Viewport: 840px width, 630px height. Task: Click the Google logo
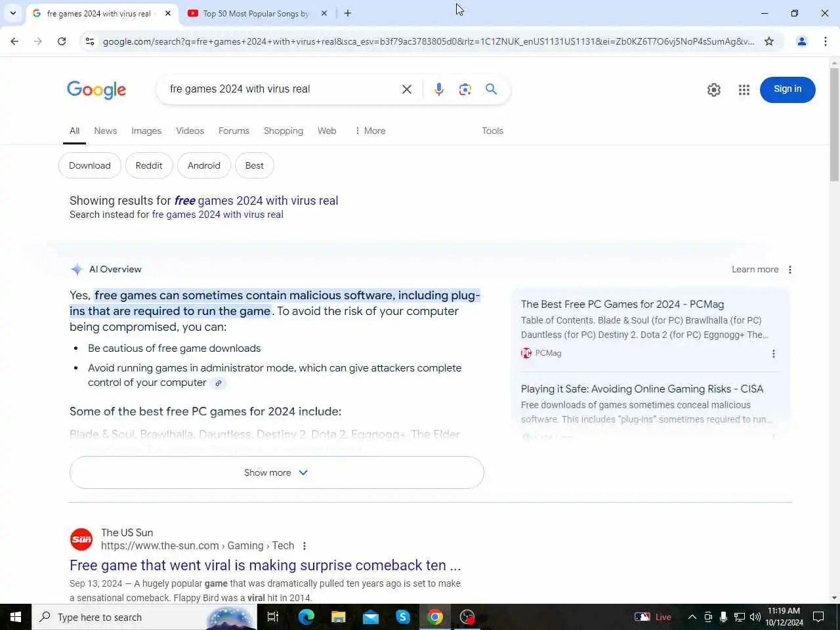96,90
